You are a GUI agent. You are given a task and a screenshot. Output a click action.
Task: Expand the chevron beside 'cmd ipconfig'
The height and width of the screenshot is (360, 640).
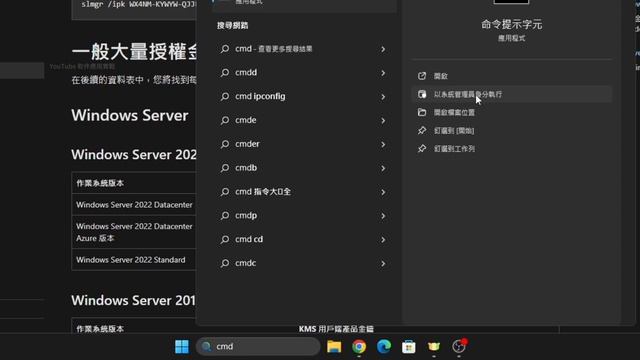[x=383, y=97]
